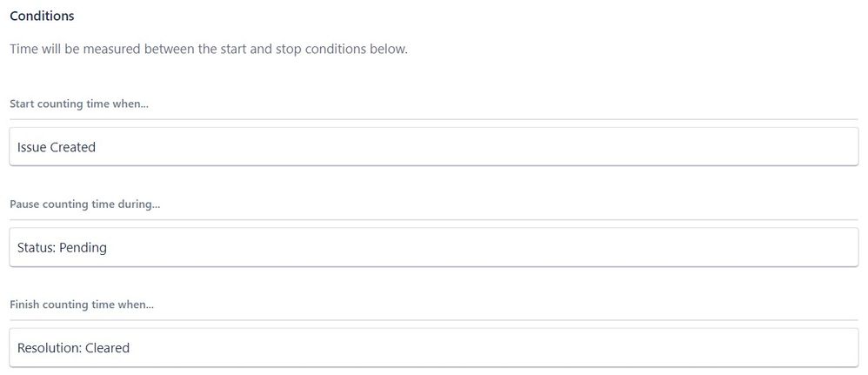Click the word 'Issue' in the start field
Screen dimensions: 868x375
[31, 148]
